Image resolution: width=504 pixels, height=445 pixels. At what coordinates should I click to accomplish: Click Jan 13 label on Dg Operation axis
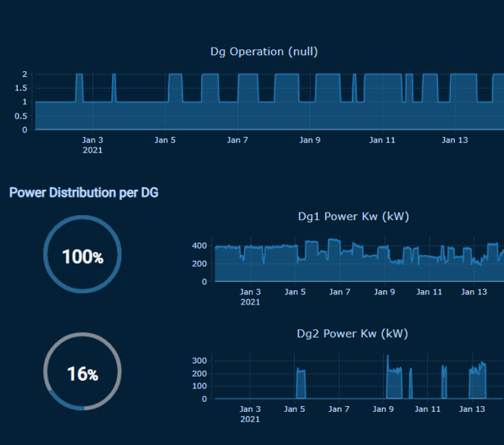tap(454, 140)
